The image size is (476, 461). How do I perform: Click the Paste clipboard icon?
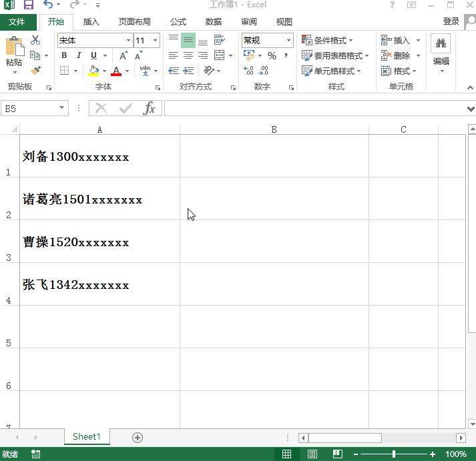click(14, 47)
